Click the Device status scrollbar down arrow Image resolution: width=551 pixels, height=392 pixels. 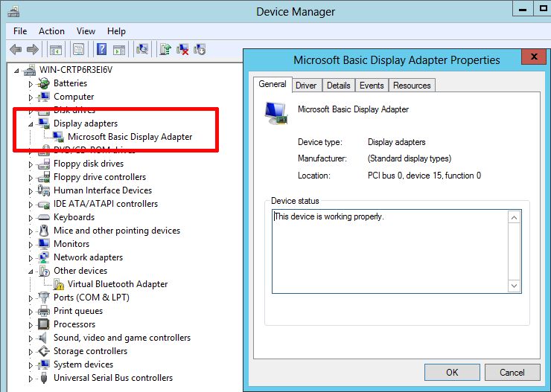click(515, 286)
